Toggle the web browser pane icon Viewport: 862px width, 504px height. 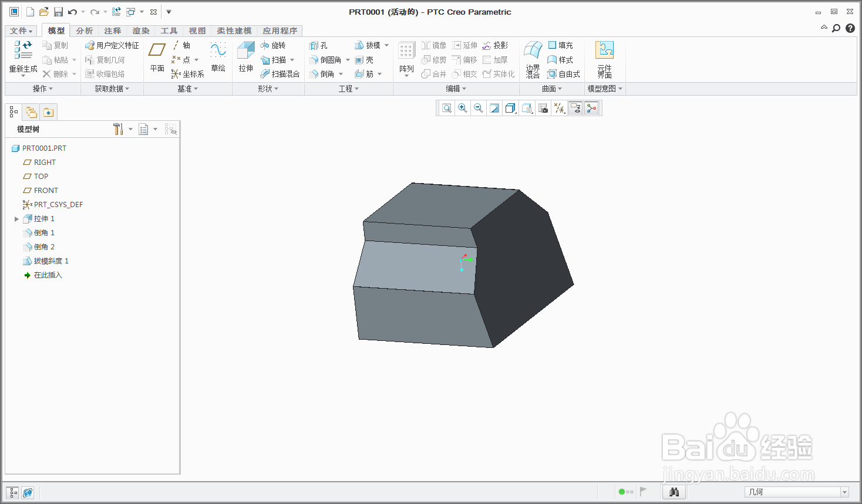28,492
